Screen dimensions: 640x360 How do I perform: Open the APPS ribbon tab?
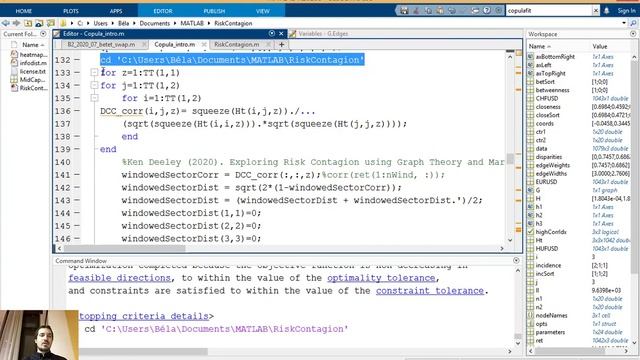click(116, 11)
